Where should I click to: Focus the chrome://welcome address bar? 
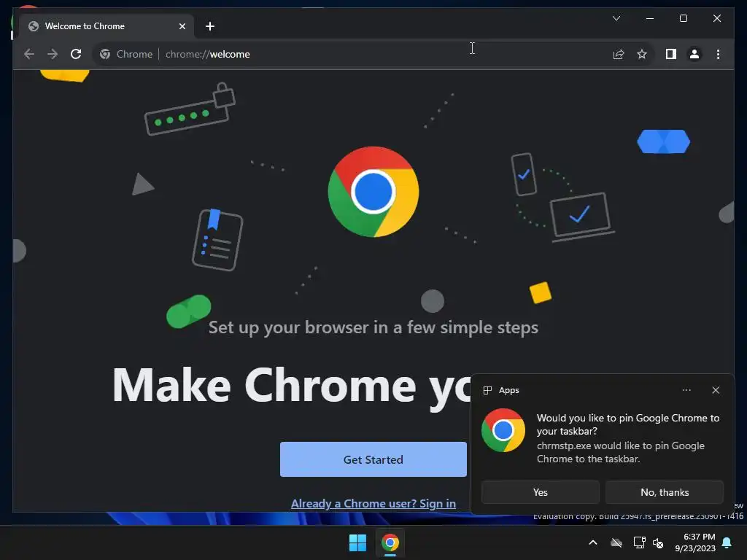(351, 54)
